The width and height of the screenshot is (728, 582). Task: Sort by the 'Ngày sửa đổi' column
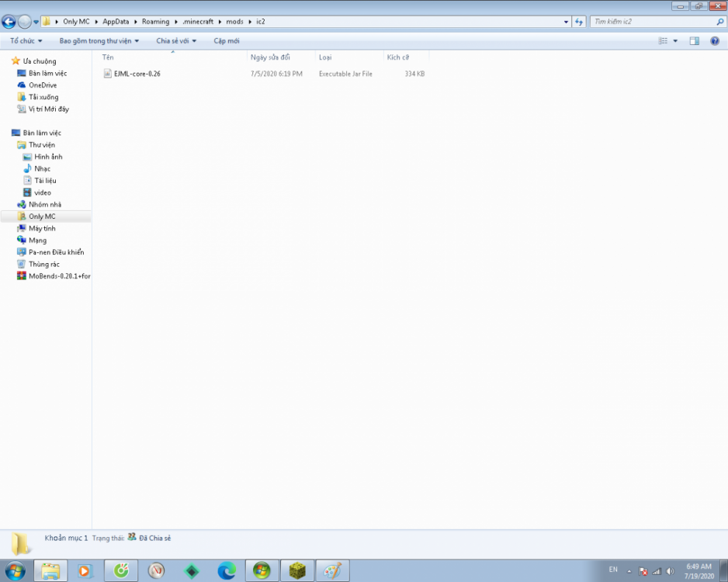(x=281, y=57)
